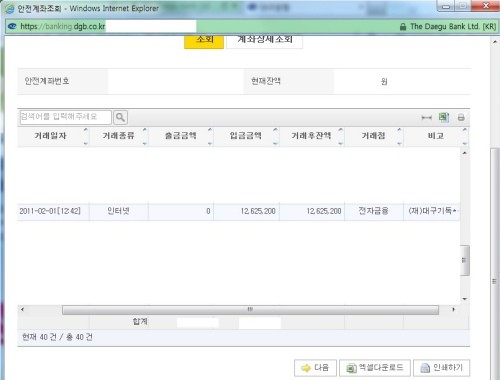Click the security lock icon in address bar
The width and height of the screenshot is (500, 380).
(x=403, y=27)
